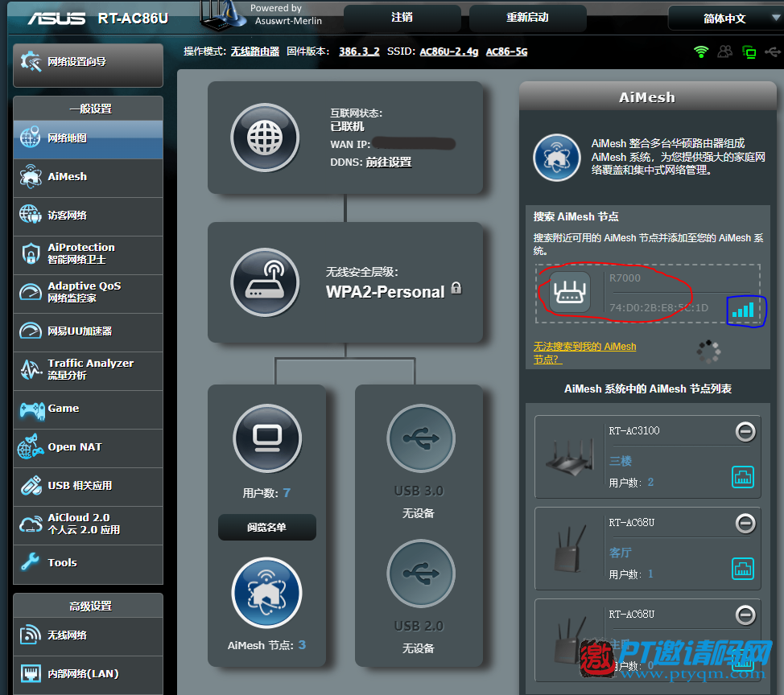
Task: Remove the 客厅 RT-AC68U node with minus icon
Action: (x=745, y=524)
